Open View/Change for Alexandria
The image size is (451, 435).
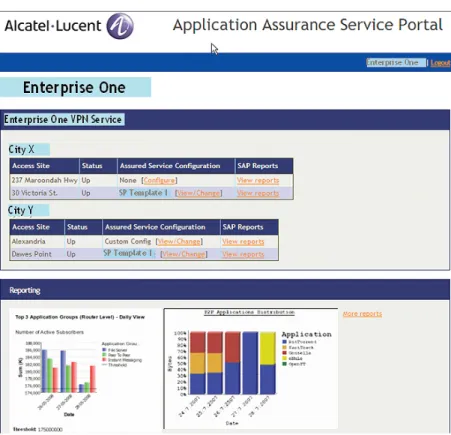(179, 241)
